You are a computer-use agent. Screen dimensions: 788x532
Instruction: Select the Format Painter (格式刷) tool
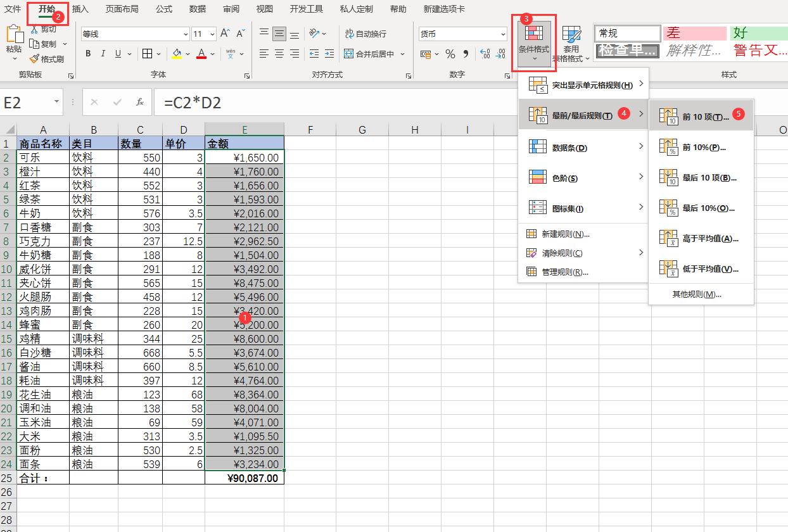[46, 59]
